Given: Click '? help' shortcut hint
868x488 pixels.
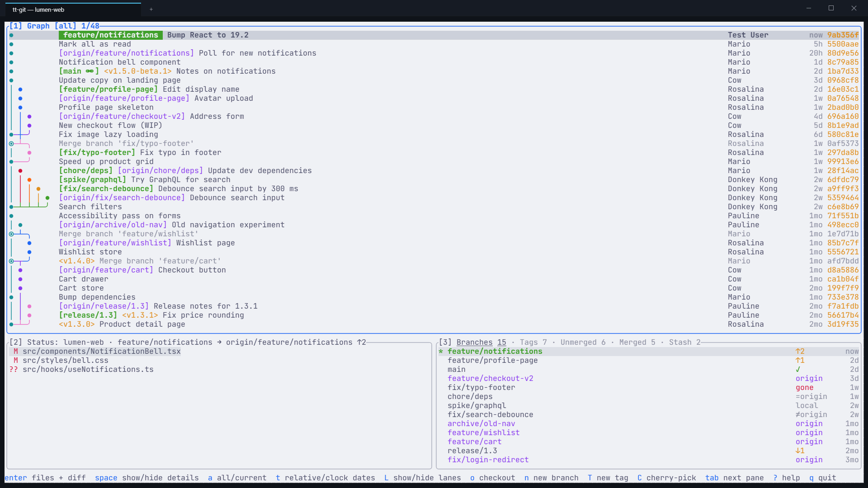Looking at the screenshot, I should pos(786,478).
